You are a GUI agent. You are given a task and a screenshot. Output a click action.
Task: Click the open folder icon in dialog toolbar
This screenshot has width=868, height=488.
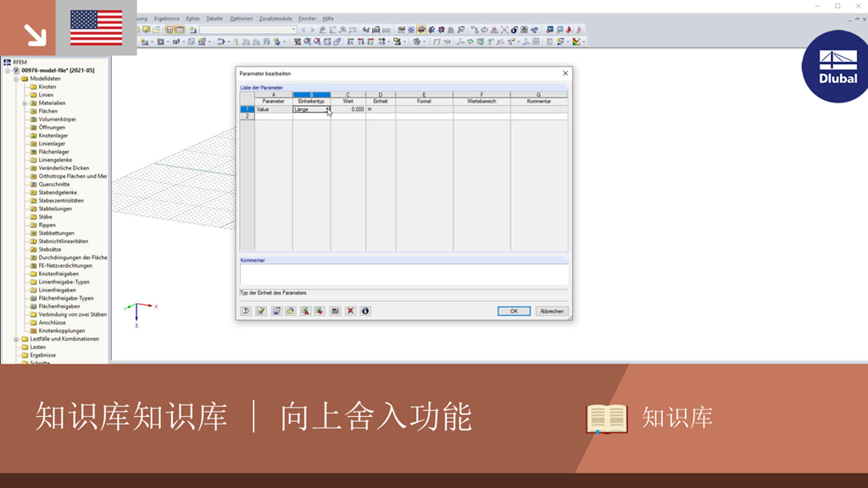(290, 311)
